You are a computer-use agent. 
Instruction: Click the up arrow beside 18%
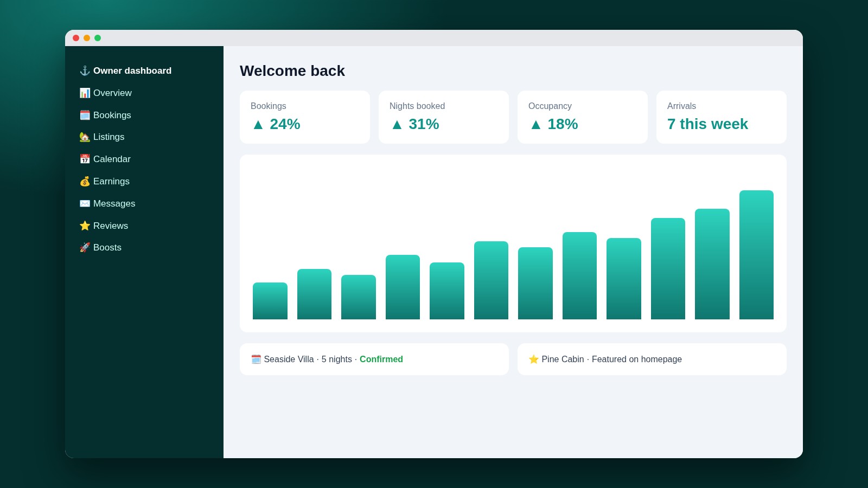(x=536, y=125)
